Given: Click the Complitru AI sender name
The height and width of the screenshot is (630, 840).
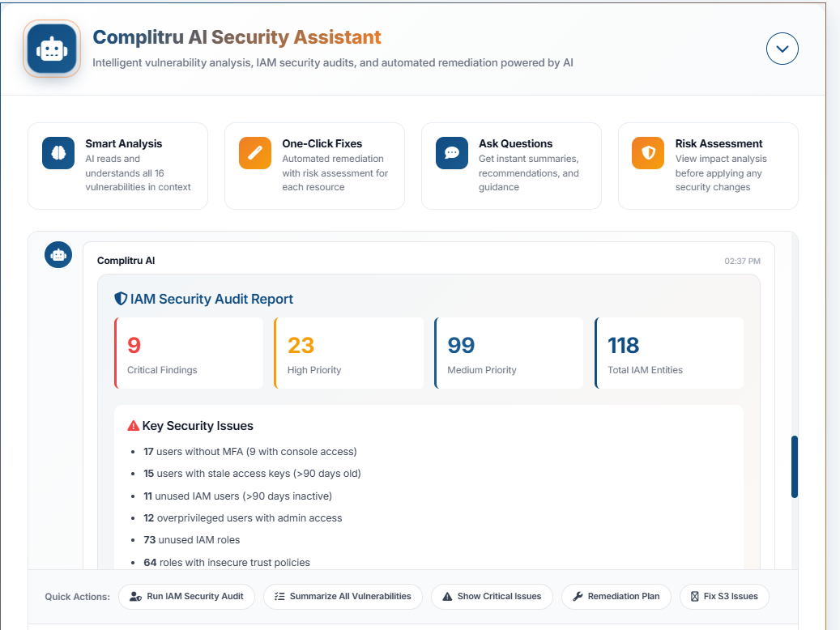Looking at the screenshot, I should click(126, 261).
